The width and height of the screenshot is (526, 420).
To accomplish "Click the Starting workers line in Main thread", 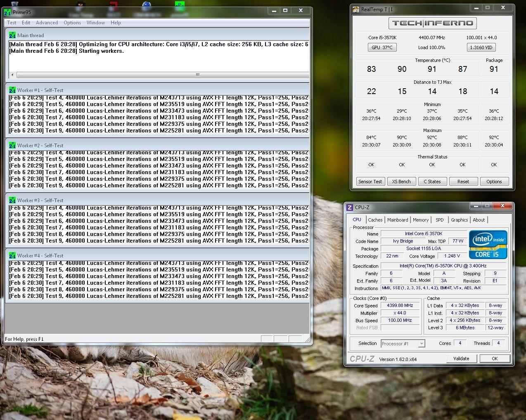I will (66, 51).
